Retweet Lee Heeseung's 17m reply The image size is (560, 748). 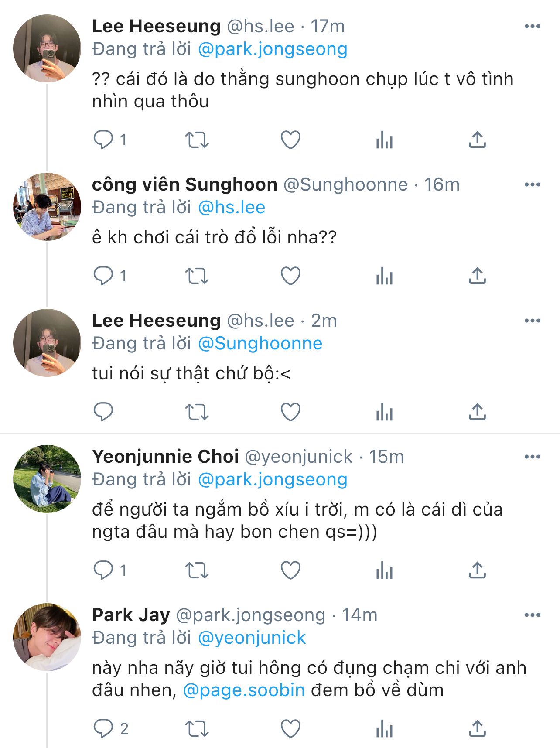click(197, 140)
